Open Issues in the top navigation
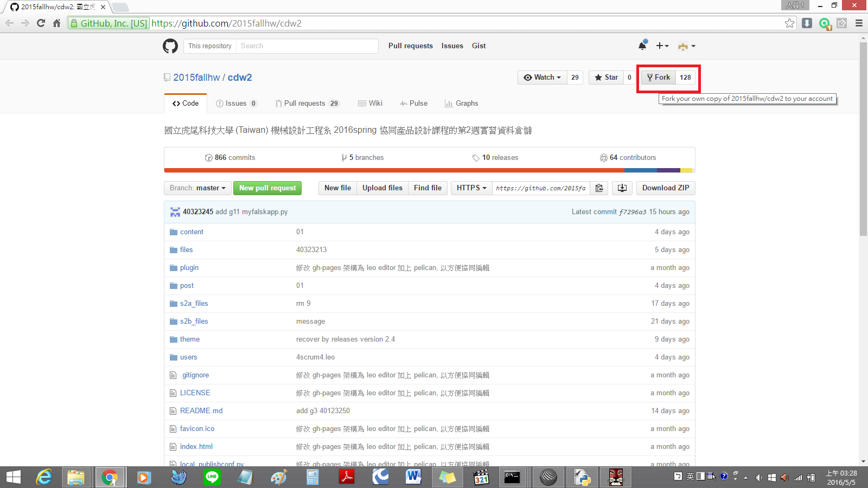Image resolution: width=868 pixels, height=488 pixels. coord(452,46)
